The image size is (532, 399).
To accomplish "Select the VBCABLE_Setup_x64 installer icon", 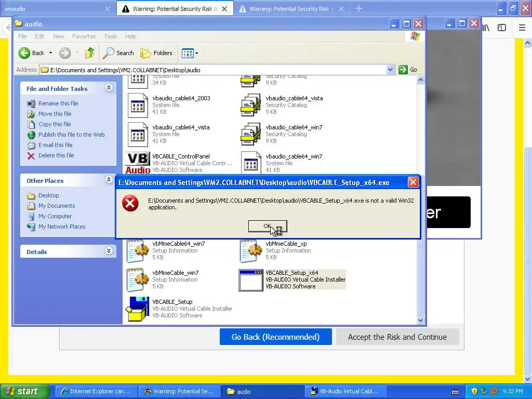I will tap(251, 280).
